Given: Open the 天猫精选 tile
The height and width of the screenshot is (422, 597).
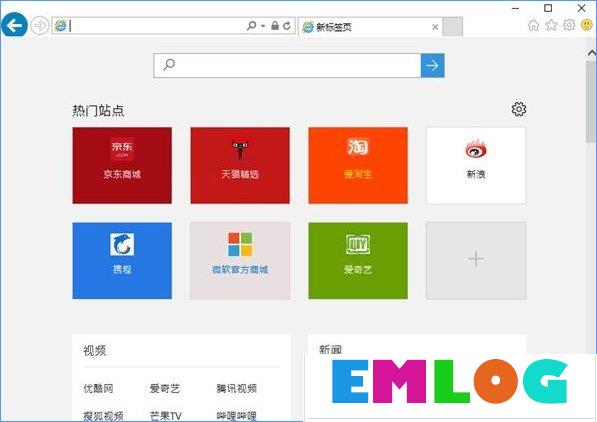Looking at the screenshot, I should 240,165.
